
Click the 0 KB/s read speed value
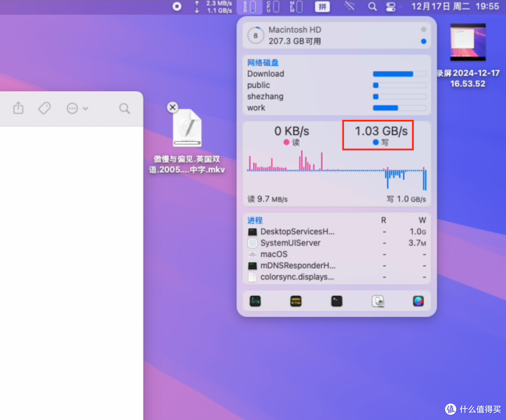(x=292, y=131)
